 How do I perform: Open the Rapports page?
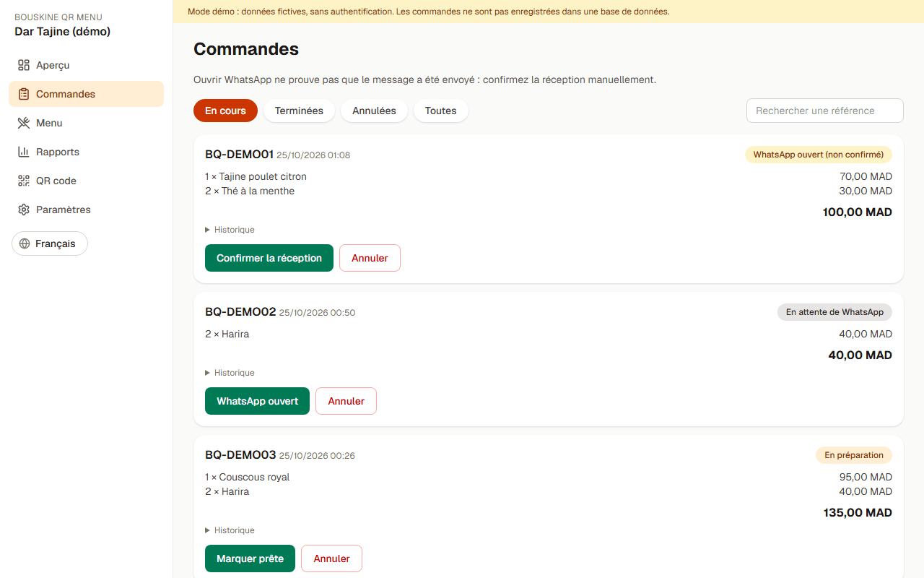[x=86, y=152]
